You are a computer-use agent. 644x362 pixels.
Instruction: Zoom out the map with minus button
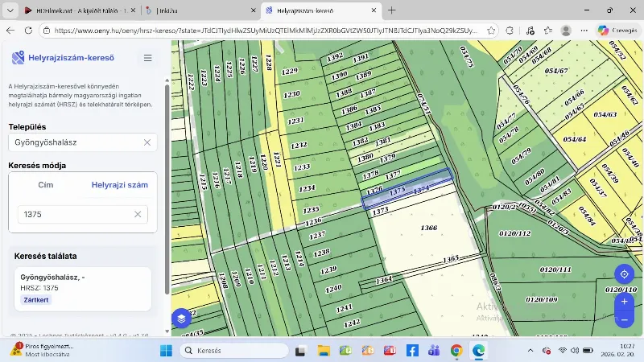pos(624,319)
